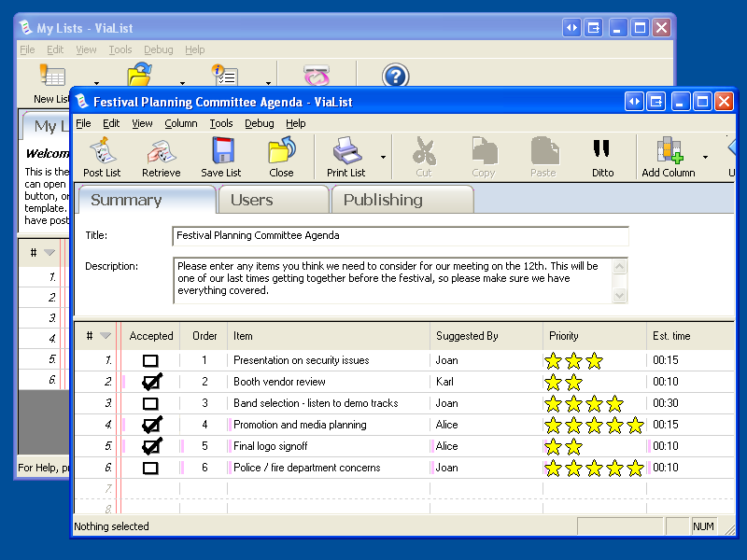Set Booth vendor review priority to two stars
The height and width of the screenshot is (560, 747).
coord(573,382)
